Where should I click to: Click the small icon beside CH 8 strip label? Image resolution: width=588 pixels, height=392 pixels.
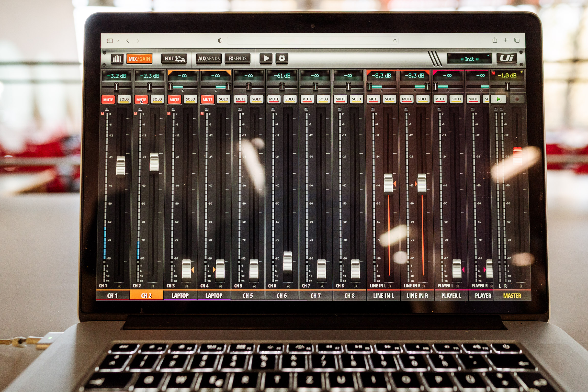pyautogui.click(x=356, y=286)
